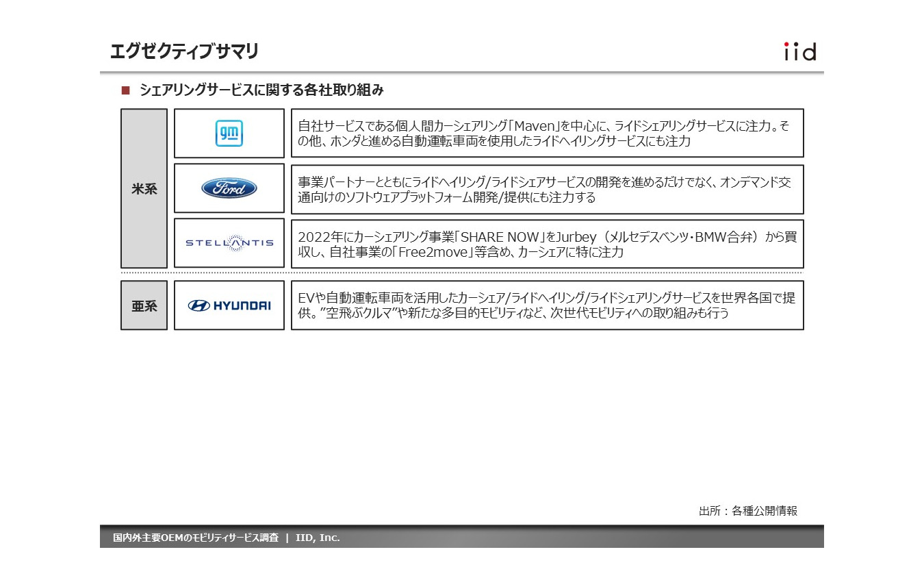Click the GM description mentioning Maven
This screenshot has height=578, width=924.
pos(548,134)
